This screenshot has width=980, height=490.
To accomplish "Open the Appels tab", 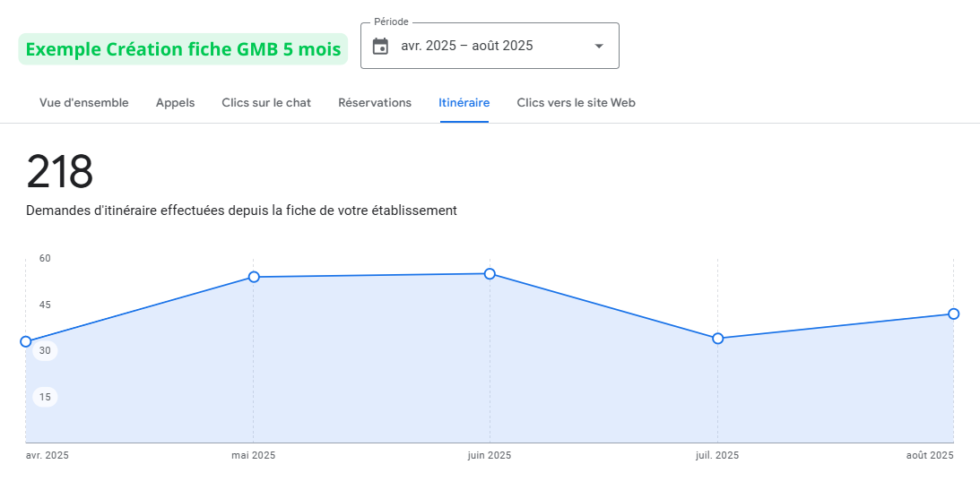I will click(x=175, y=103).
